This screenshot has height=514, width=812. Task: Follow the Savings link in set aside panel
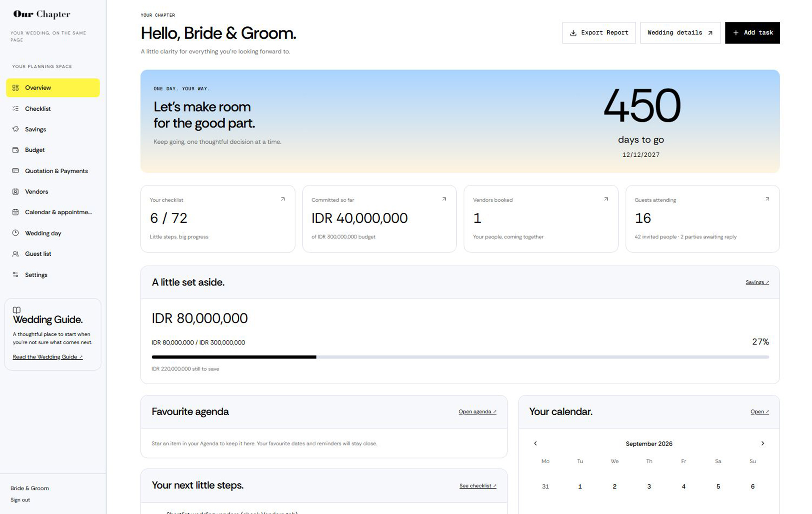tap(757, 282)
